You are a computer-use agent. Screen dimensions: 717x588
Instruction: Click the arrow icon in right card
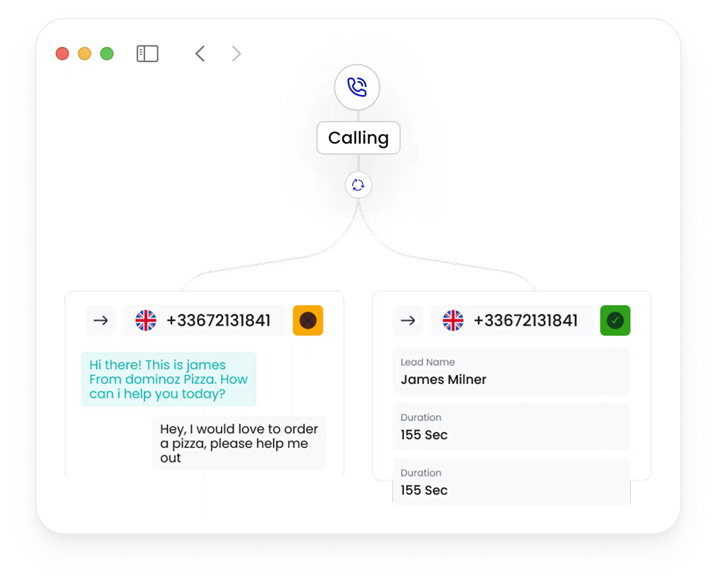pos(408,320)
